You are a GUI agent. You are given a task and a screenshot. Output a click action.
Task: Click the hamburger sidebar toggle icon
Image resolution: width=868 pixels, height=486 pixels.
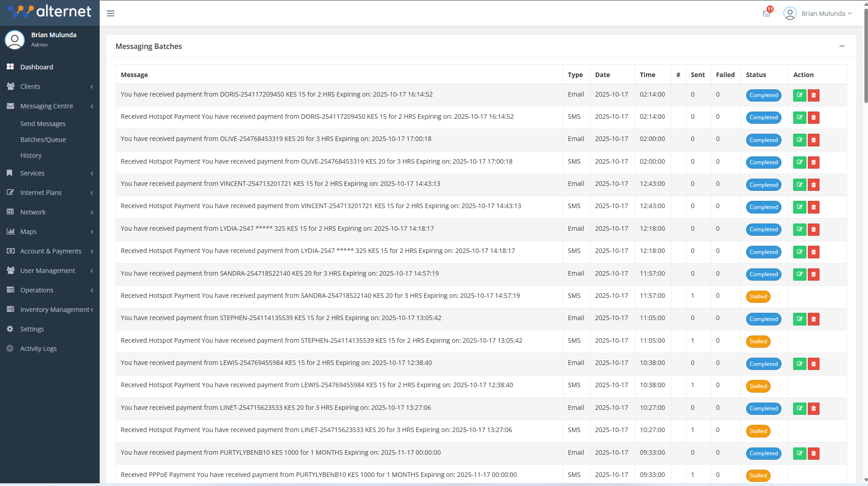click(x=111, y=14)
